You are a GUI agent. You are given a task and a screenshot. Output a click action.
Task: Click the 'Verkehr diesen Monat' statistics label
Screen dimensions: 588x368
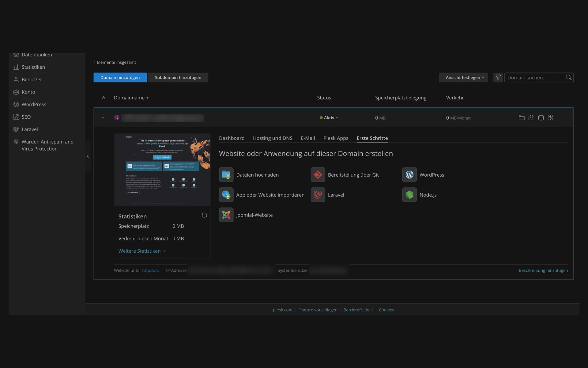[x=143, y=239]
